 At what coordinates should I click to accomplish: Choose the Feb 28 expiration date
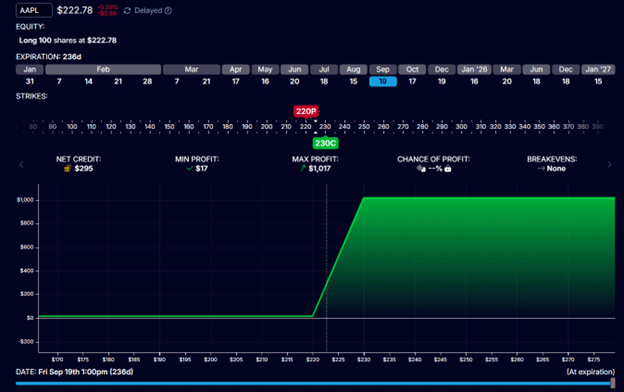click(147, 82)
